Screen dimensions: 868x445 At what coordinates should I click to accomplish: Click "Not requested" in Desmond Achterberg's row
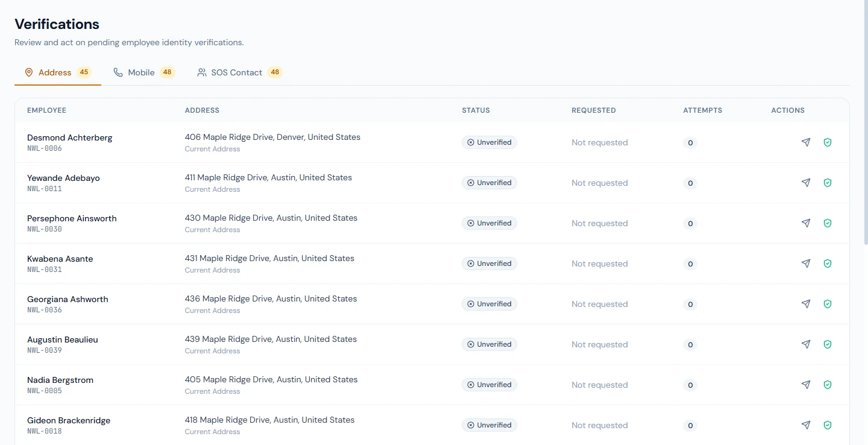600,142
